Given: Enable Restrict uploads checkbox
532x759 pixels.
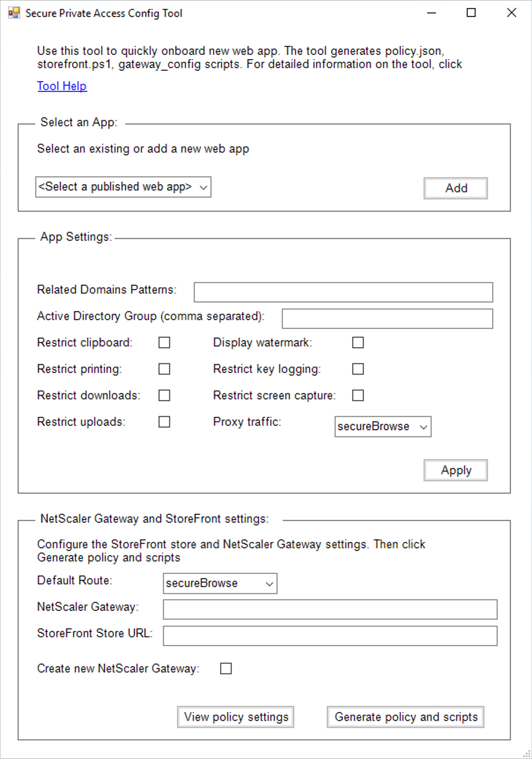Looking at the screenshot, I should [x=164, y=422].
